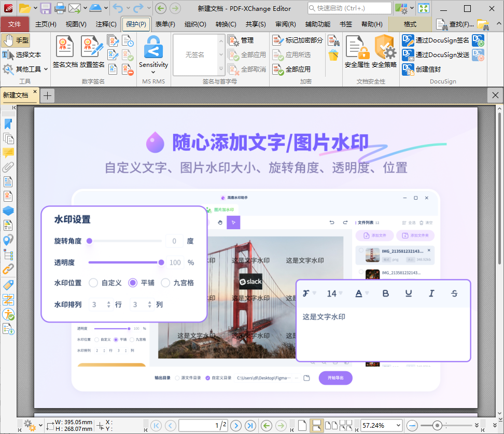This screenshot has height=434, width=504.
Task: Open the 文件 menu
Action: [x=15, y=24]
